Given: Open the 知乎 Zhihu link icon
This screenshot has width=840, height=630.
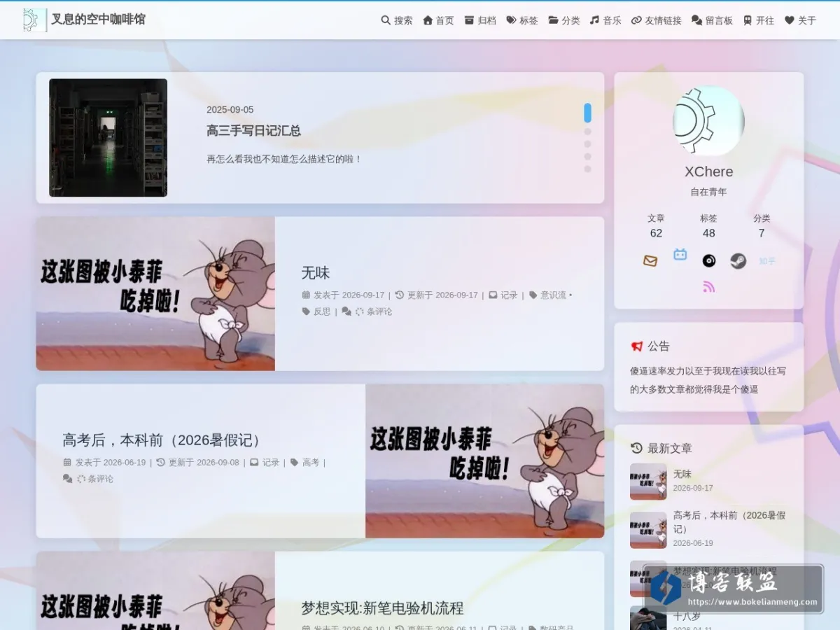Looking at the screenshot, I should pos(767,261).
